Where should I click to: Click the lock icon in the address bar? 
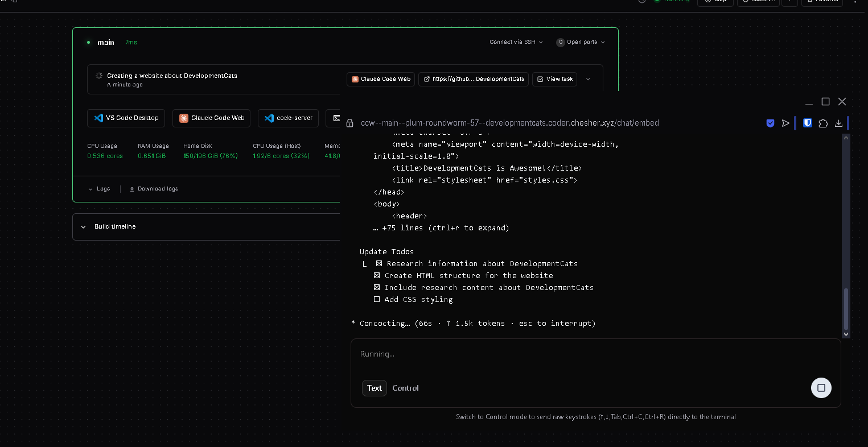(x=350, y=123)
